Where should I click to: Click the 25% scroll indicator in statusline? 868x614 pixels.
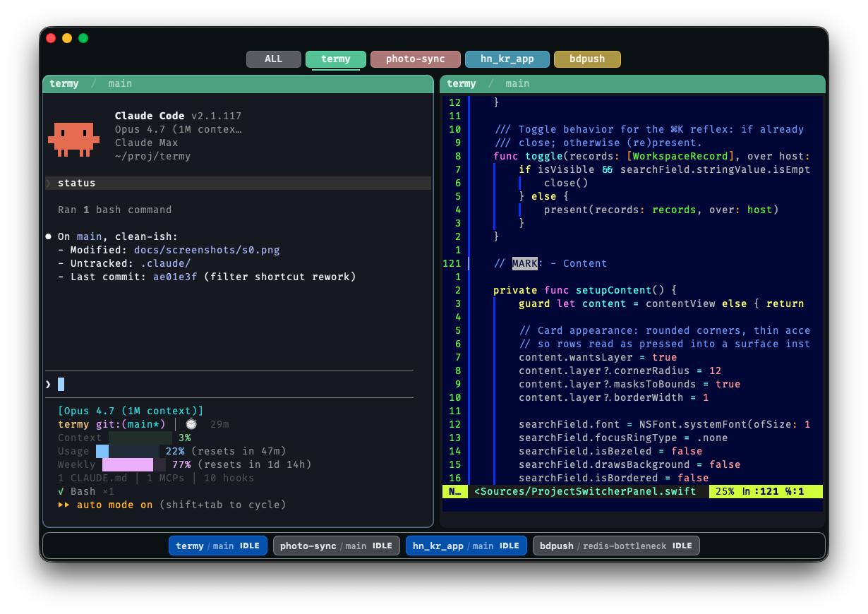[726, 491]
